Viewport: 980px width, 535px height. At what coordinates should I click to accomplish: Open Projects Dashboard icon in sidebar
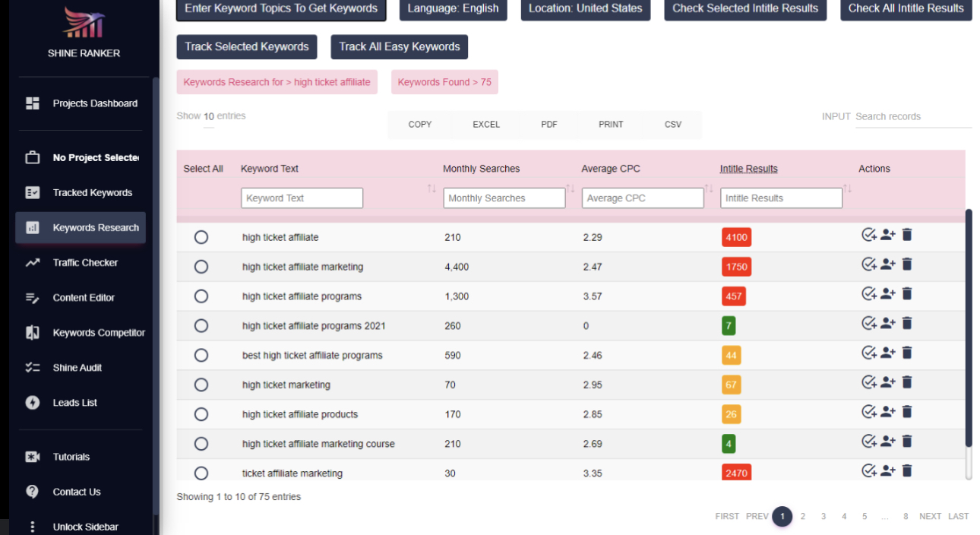pyautogui.click(x=33, y=103)
